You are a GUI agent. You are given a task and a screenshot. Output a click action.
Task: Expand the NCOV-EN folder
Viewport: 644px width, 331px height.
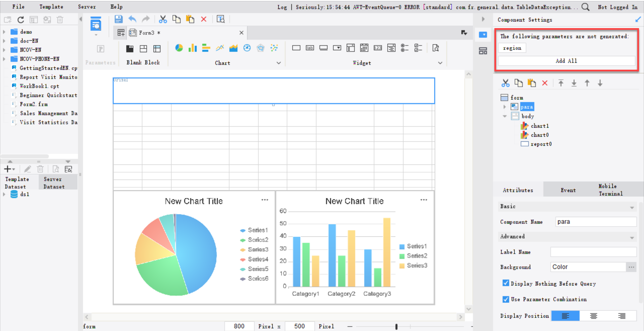click(x=4, y=50)
